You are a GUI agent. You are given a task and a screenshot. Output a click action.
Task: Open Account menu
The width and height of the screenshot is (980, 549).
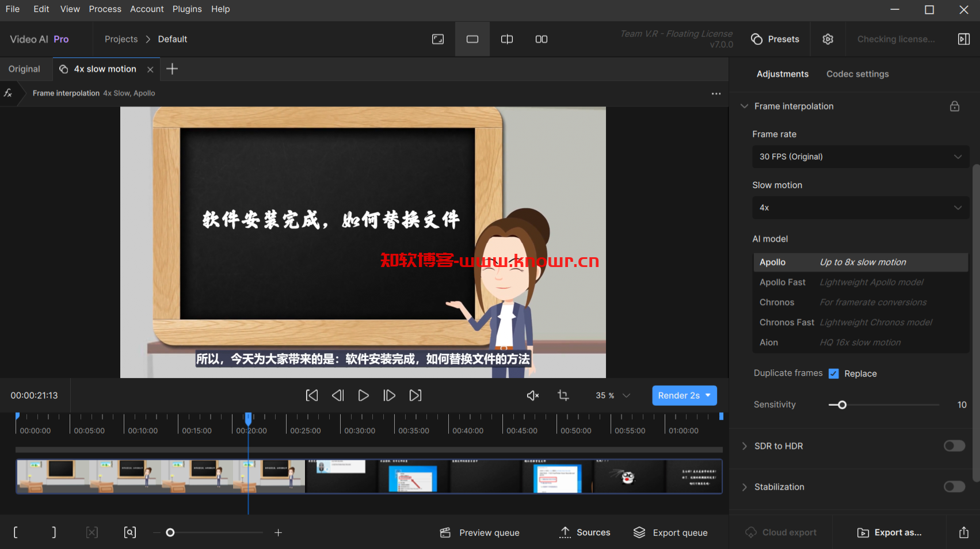(147, 9)
